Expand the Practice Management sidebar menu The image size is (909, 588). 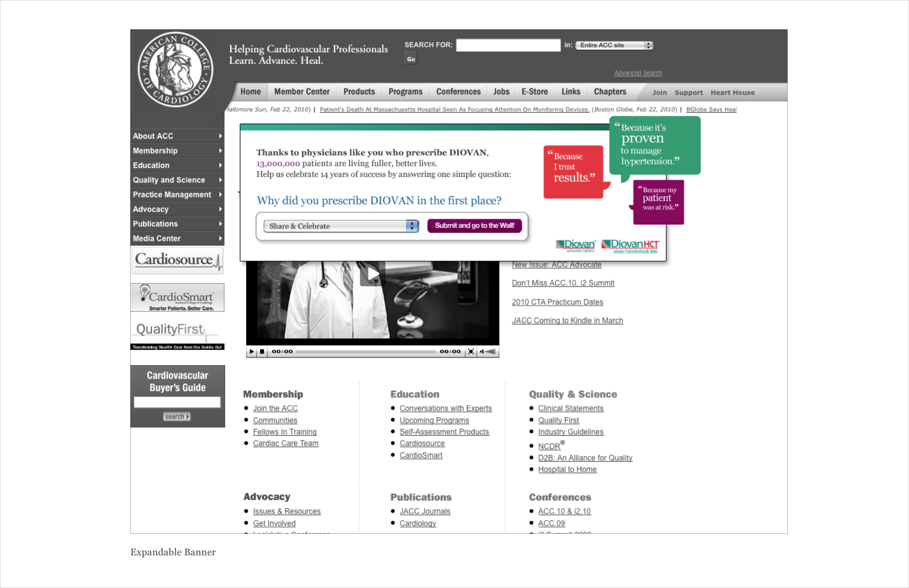[x=177, y=195]
